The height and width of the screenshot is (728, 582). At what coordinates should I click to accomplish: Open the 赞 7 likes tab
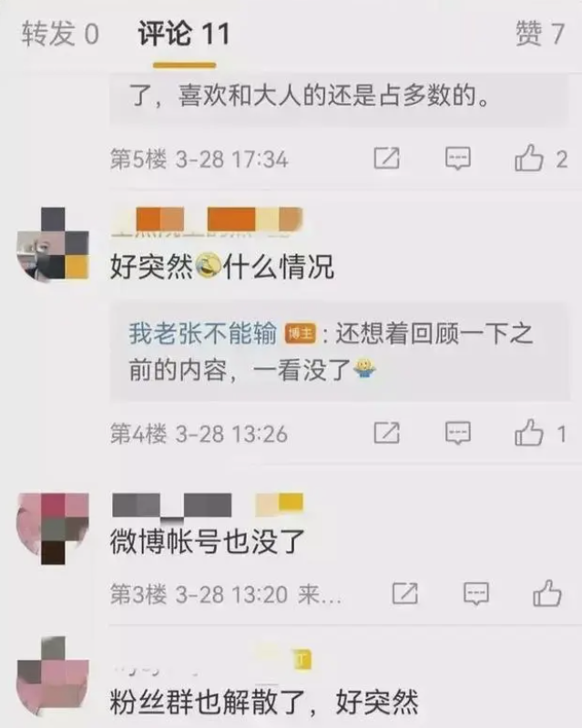[540, 34]
